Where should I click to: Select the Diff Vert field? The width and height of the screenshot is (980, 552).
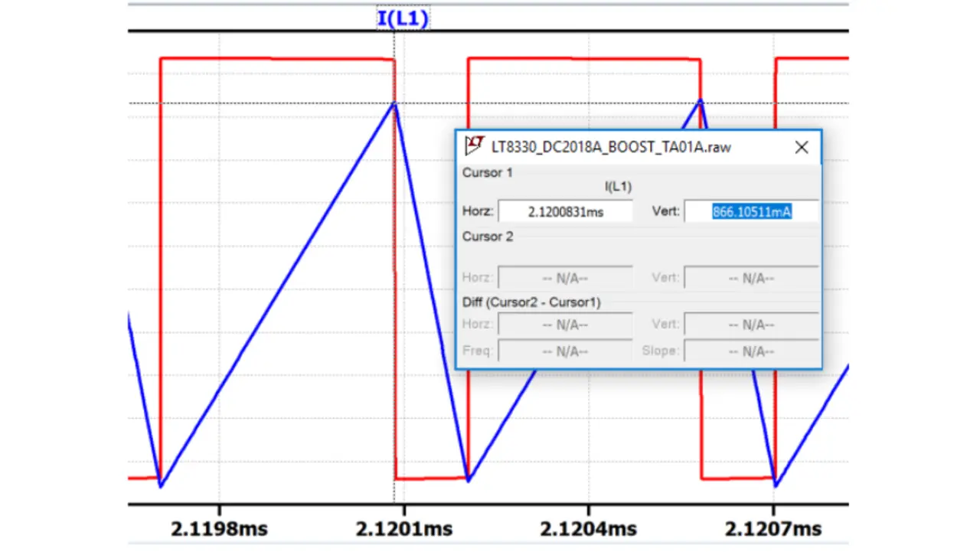pos(751,325)
